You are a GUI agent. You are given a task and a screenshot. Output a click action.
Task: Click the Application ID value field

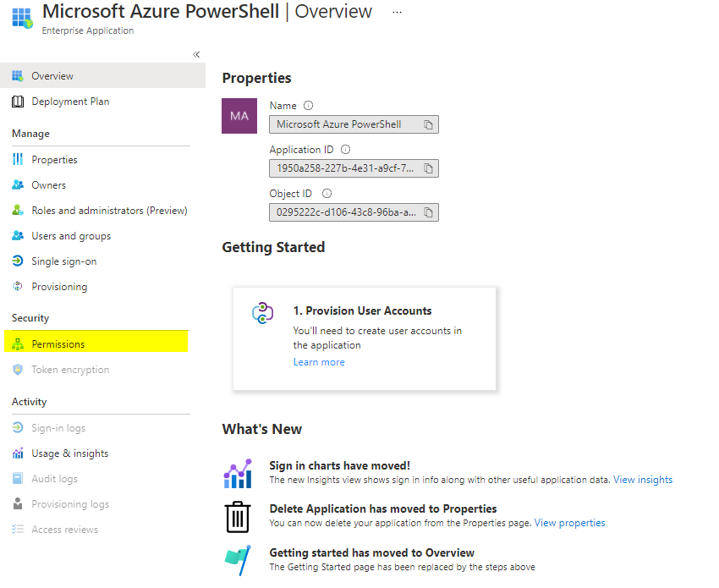coord(354,168)
